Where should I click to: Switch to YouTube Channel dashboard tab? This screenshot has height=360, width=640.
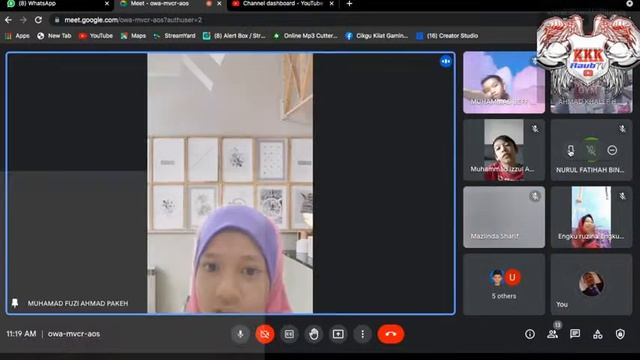282,4
